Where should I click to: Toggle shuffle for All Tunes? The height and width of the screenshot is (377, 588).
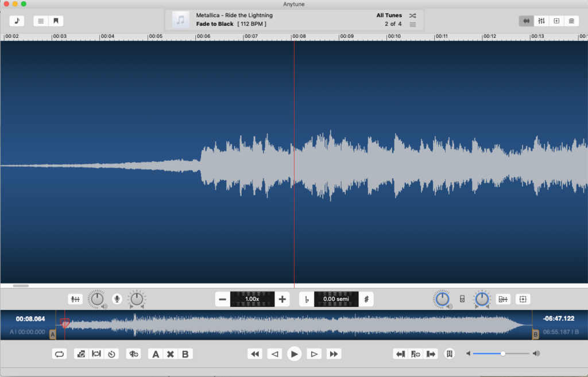(412, 15)
